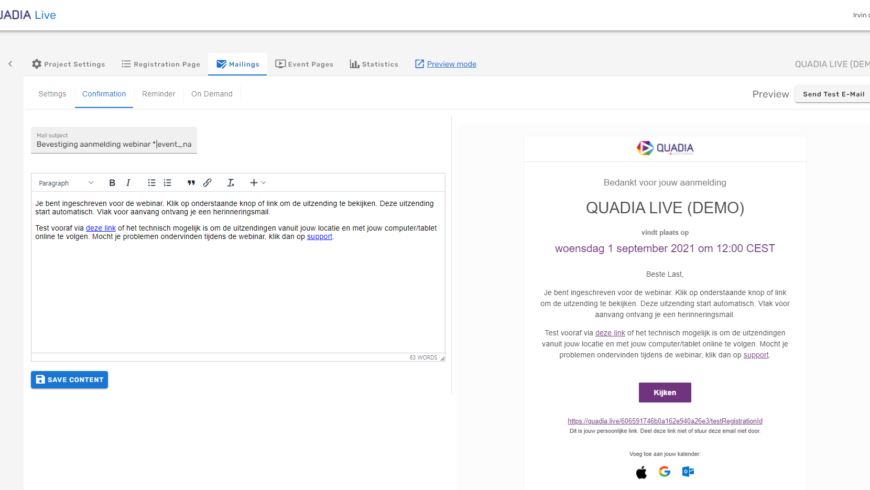Click Event Pages play icon
870x490 pixels.
click(280, 64)
